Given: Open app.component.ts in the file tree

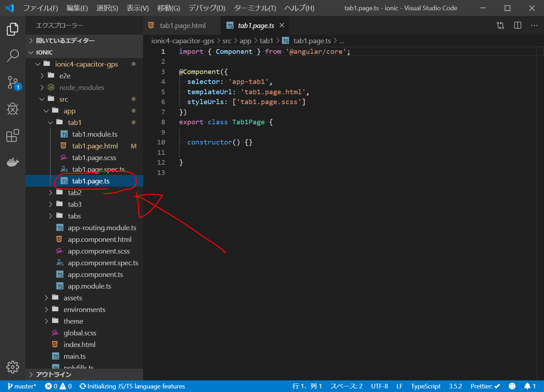Looking at the screenshot, I should coord(95,274).
